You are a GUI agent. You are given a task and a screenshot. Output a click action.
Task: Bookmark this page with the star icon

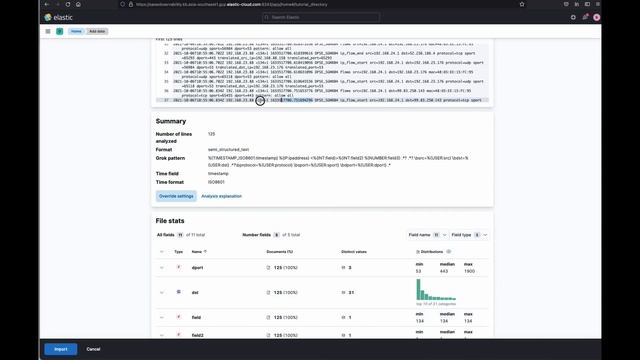(522, 4)
